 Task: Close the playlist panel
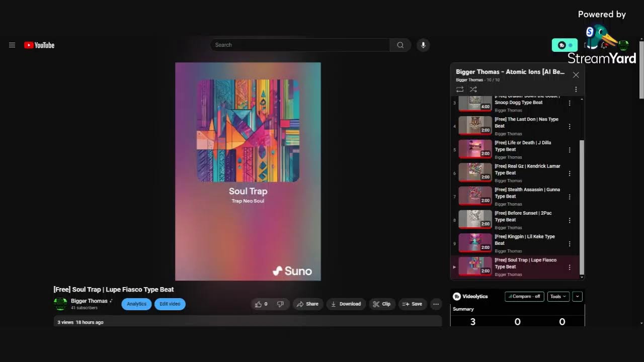pyautogui.click(x=576, y=75)
